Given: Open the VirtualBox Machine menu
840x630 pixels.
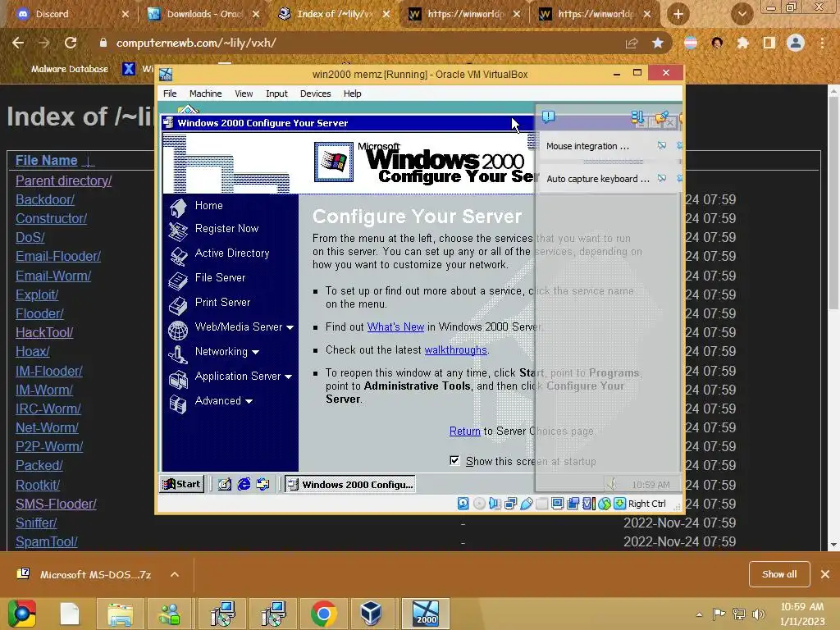Looking at the screenshot, I should click(205, 94).
